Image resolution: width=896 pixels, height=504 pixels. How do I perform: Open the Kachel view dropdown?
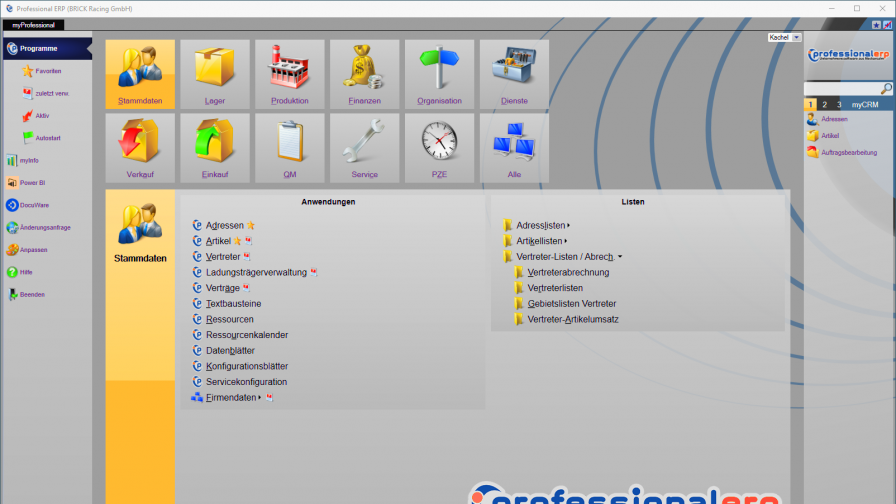tap(797, 37)
